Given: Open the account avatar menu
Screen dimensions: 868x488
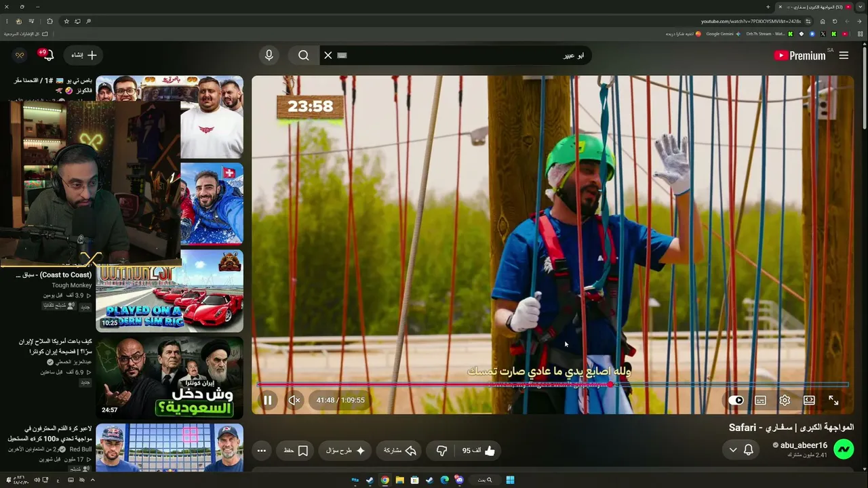Looking at the screenshot, I should [20, 56].
